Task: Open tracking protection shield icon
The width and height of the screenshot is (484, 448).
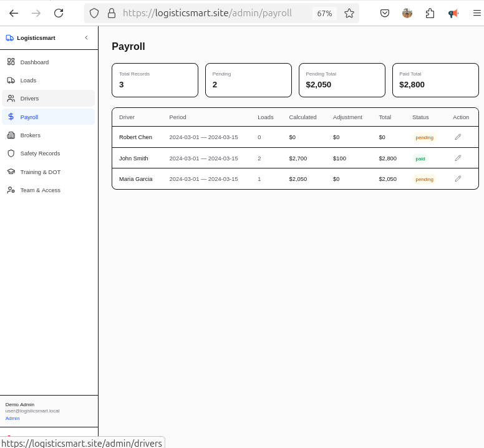Action: [94, 13]
